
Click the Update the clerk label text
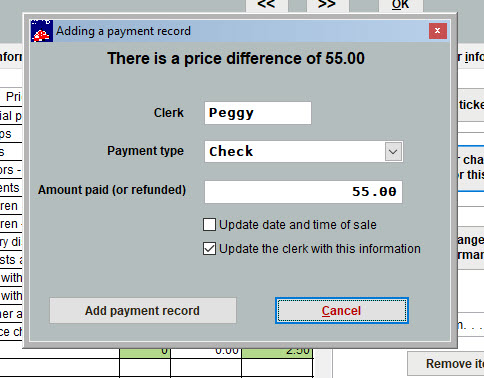point(320,249)
